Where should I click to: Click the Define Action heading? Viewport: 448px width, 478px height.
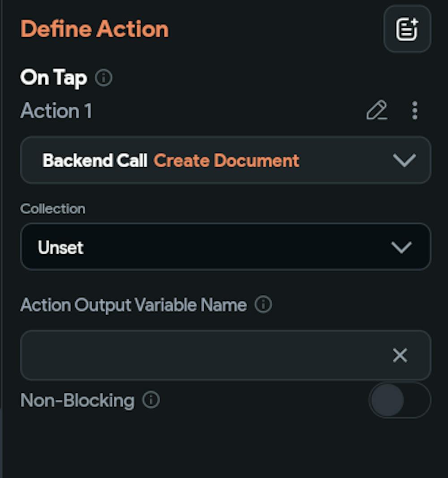tap(95, 28)
